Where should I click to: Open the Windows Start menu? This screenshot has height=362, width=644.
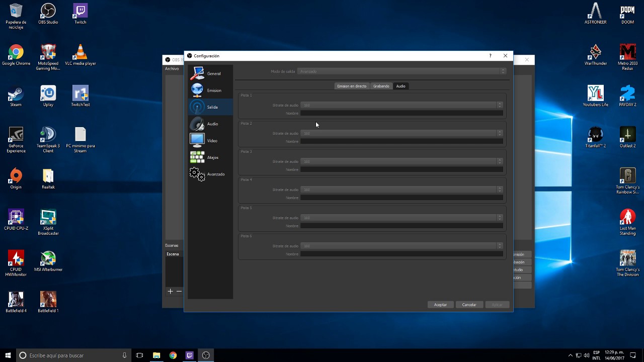pyautogui.click(x=8, y=355)
